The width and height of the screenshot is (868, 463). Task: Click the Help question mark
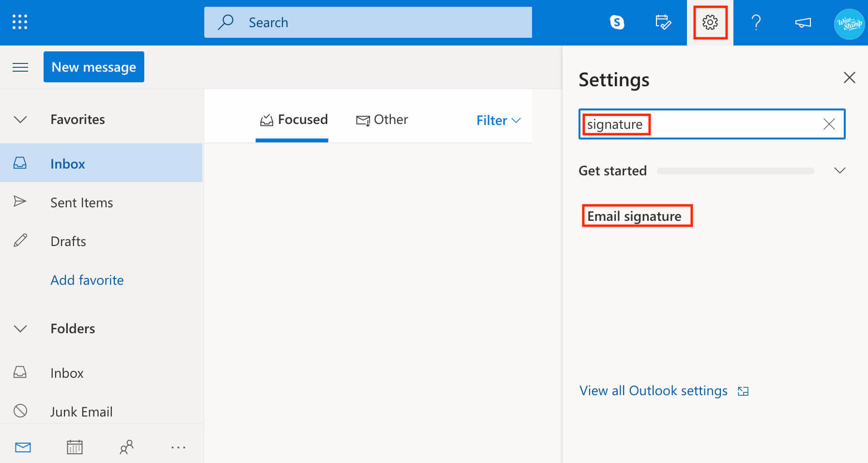[x=755, y=22]
